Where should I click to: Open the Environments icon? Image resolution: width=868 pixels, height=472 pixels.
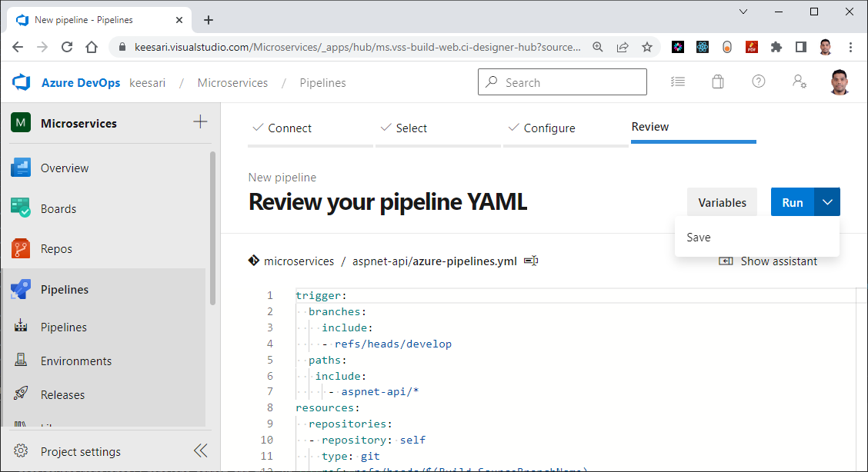tap(21, 361)
